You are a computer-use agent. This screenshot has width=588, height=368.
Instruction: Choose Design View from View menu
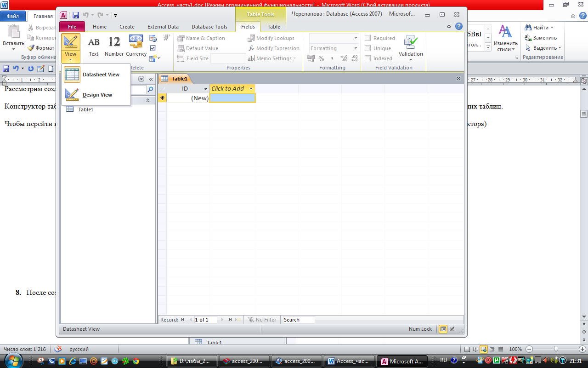click(x=96, y=95)
